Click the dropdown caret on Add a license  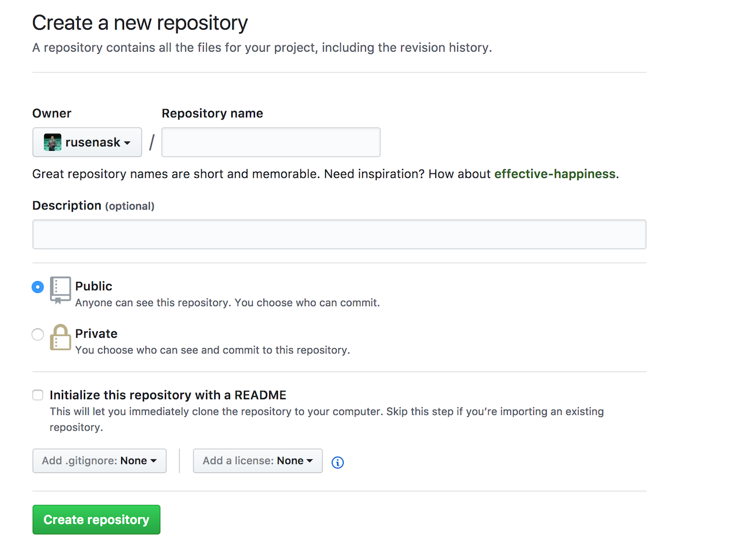310,461
